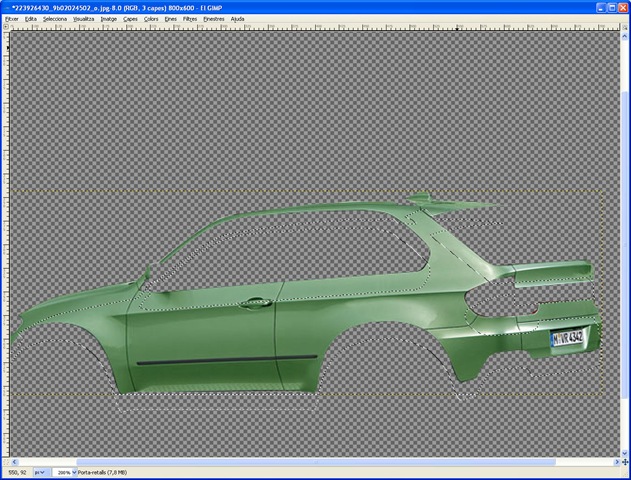Open the Ajuda menu

[237, 19]
